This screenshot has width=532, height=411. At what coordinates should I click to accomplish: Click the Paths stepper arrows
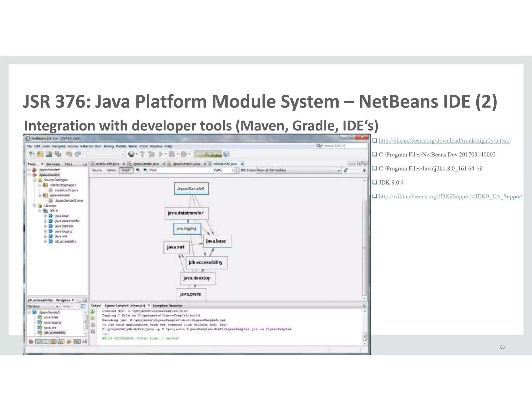[237, 170]
